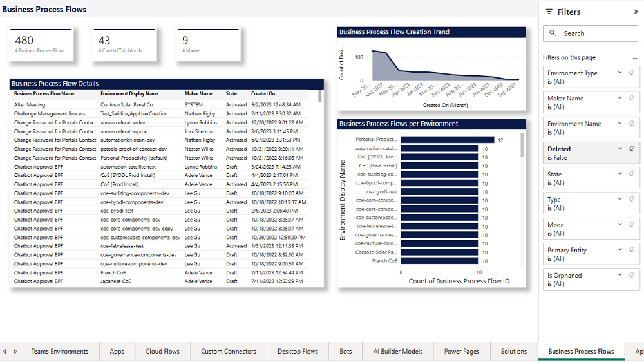Open the Cloud Flows tab
This screenshot has width=644, height=362.
pos(163,351)
